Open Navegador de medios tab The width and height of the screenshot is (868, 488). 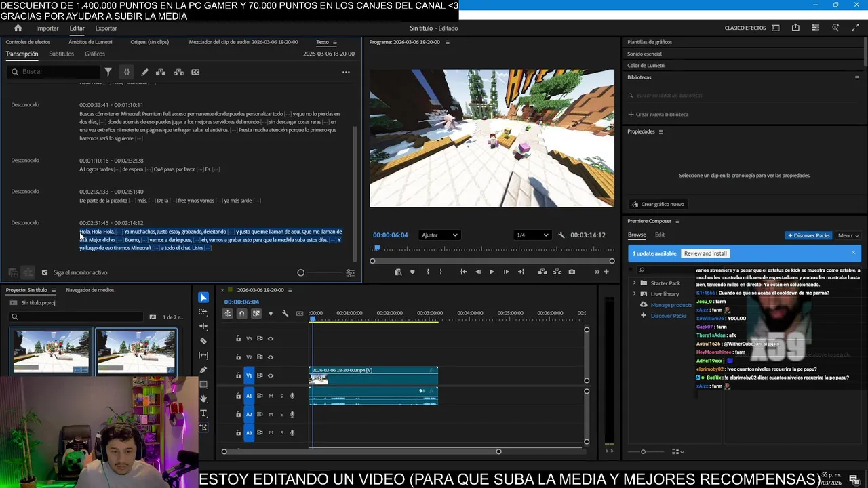point(90,290)
